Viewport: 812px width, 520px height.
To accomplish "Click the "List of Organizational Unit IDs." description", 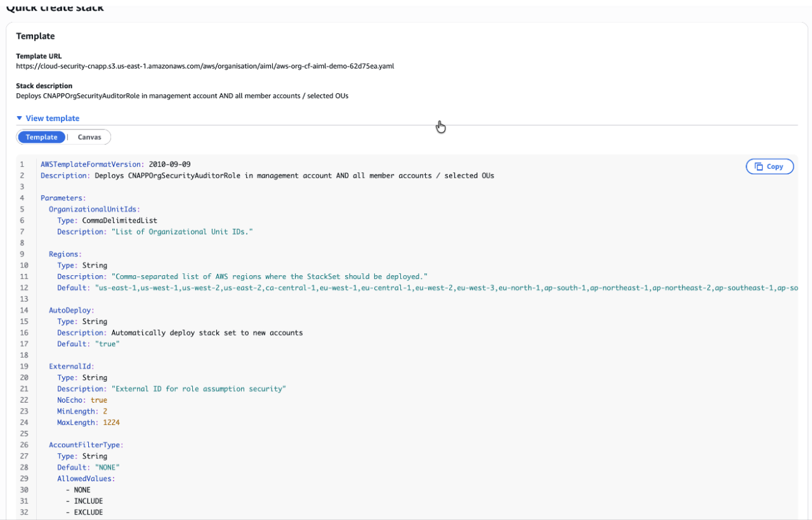I will 182,231.
